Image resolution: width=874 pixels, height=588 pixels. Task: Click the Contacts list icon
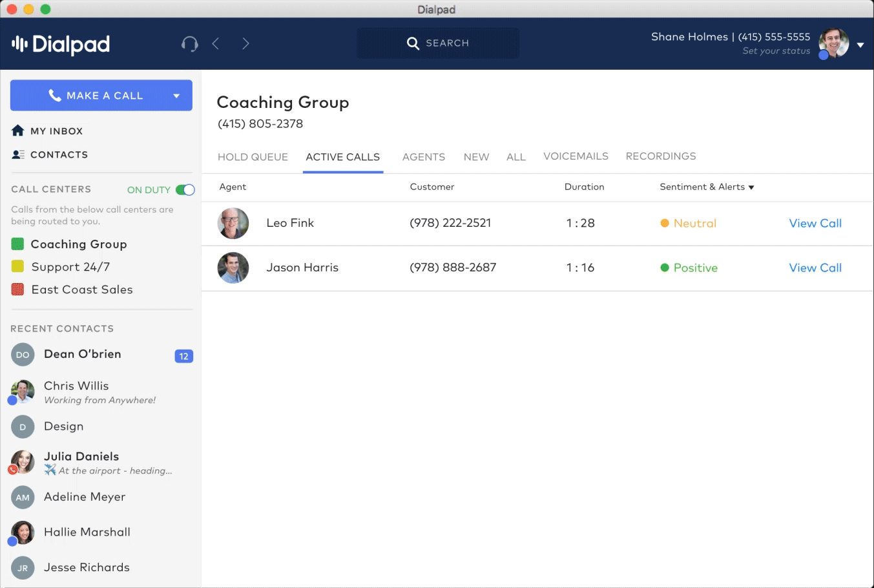pyautogui.click(x=18, y=154)
